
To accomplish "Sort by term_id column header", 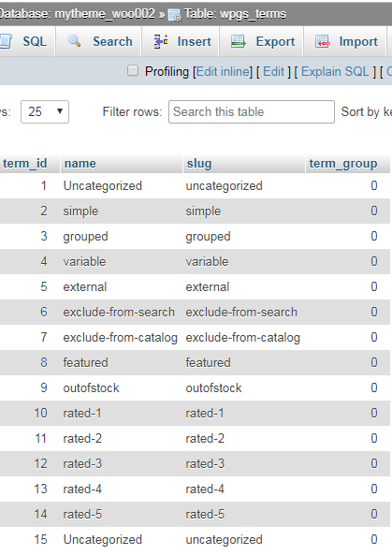I will pyautogui.click(x=24, y=164).
